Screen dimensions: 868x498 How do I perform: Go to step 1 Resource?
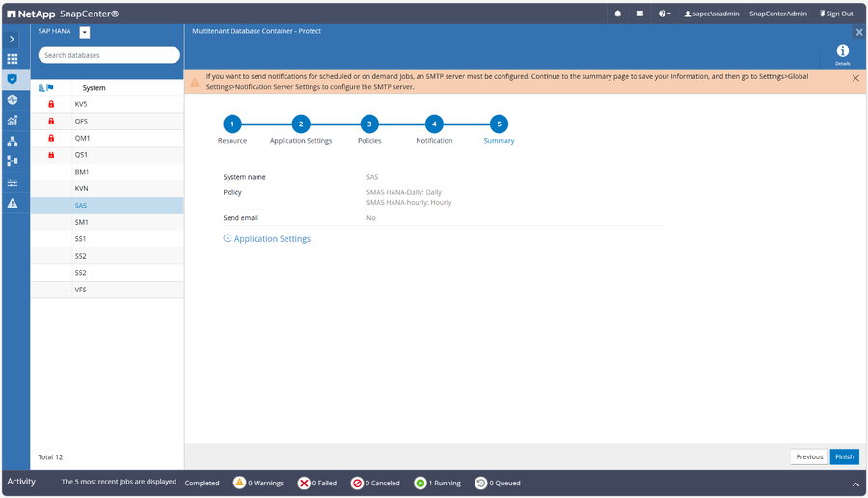[231, 124]
